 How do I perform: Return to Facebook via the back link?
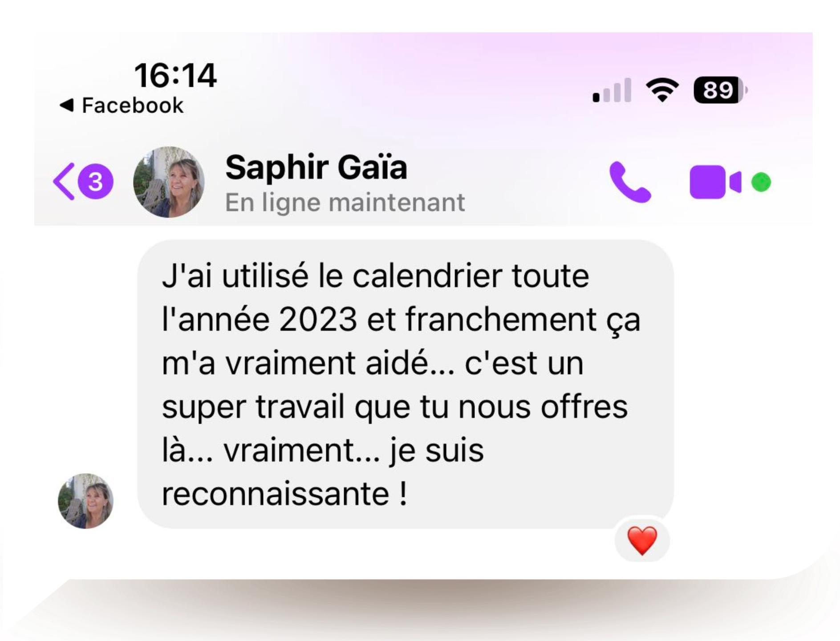tap(122, 105)
